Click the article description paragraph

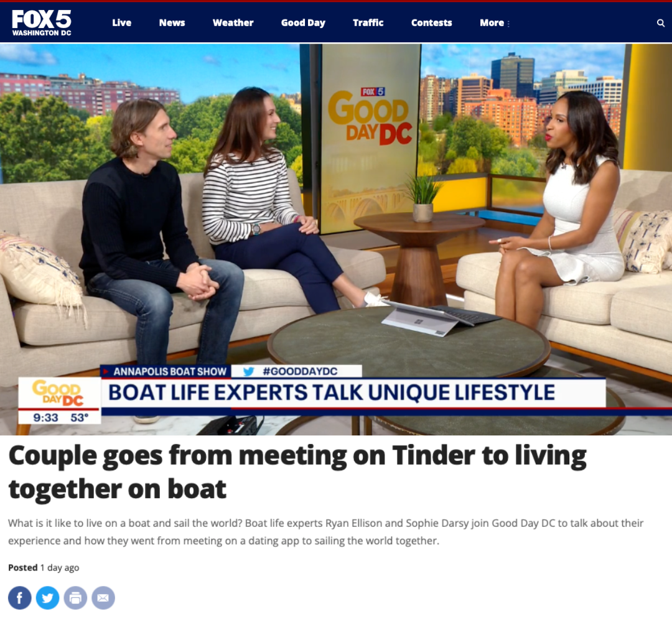coord(325,532)
